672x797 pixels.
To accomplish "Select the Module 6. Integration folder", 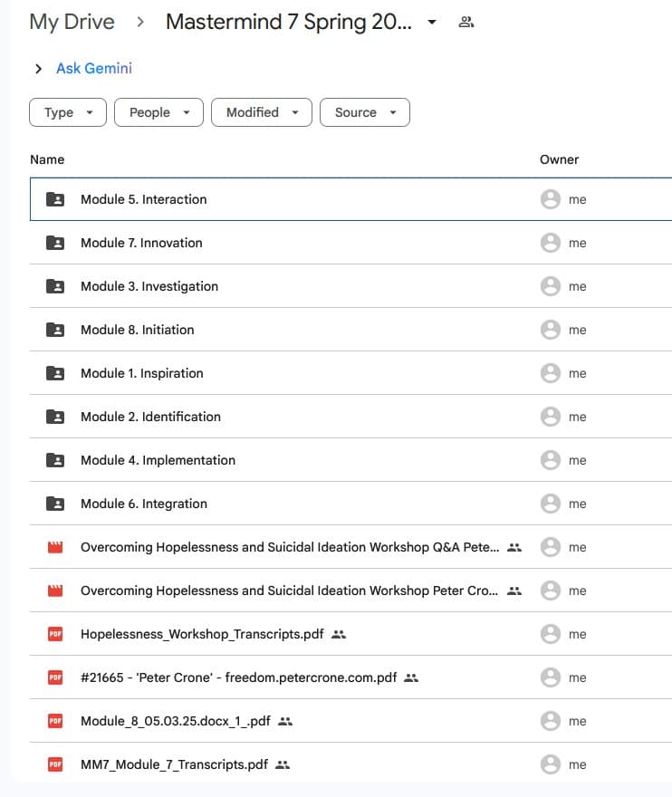I will pyautogui.click(x=144, y=504).
